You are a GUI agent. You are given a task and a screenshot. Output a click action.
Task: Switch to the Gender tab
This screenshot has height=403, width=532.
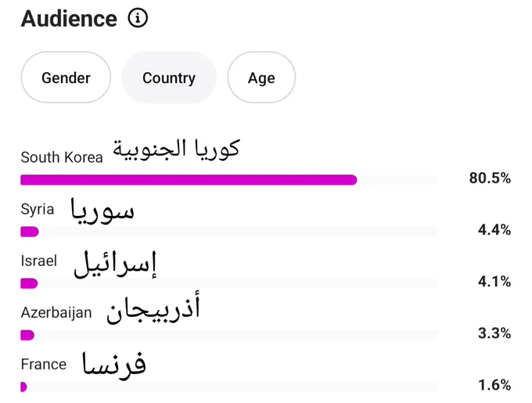[x=66, y=77]
